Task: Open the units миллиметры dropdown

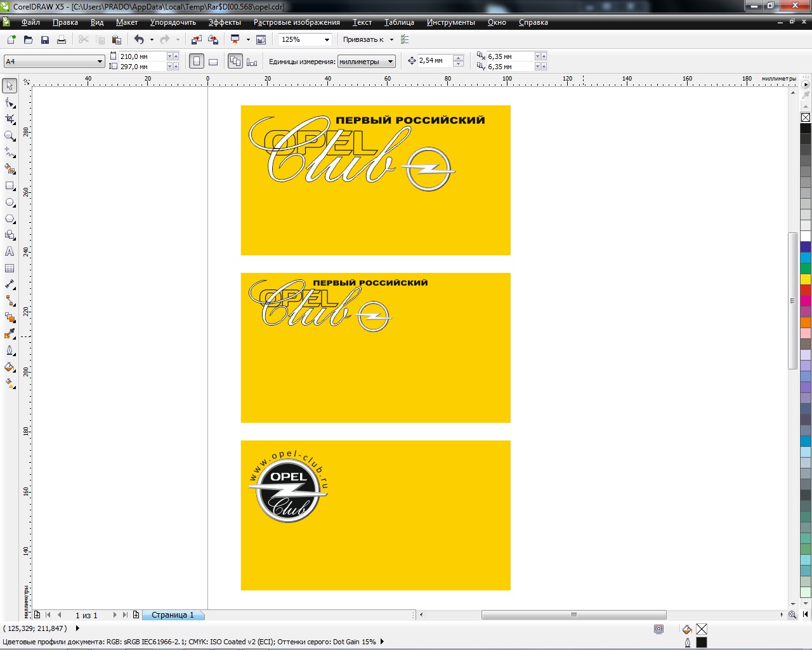Action: (x=391, y=62)
